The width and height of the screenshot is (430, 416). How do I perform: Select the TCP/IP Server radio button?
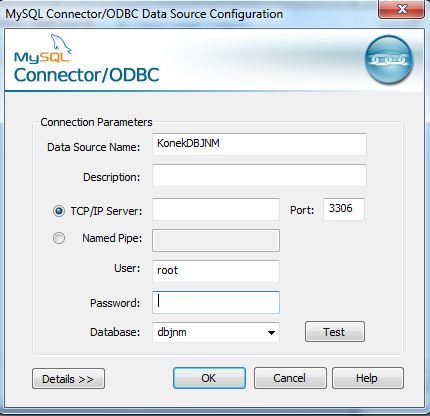point(59,211)
